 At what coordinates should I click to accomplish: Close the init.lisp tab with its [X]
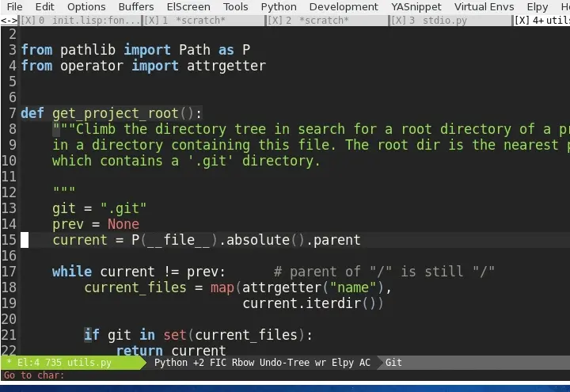[28, 21]
